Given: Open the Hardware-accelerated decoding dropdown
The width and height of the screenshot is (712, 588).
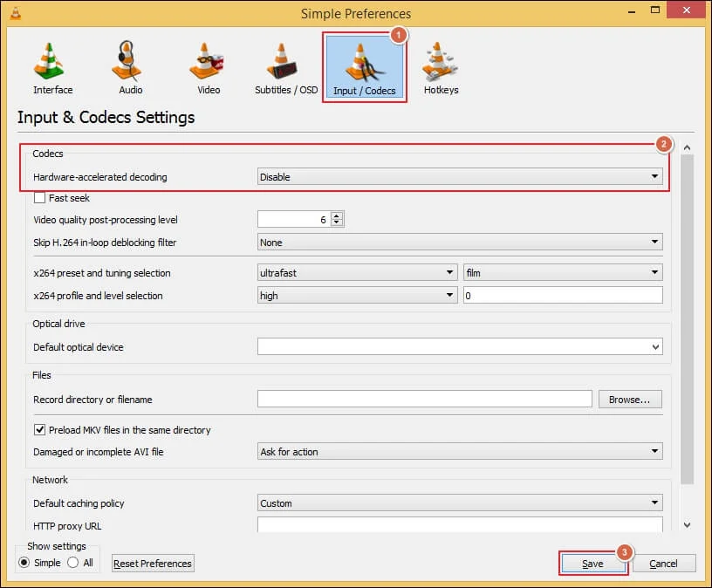Looking at the screenshot, I should tap(460, 177).
